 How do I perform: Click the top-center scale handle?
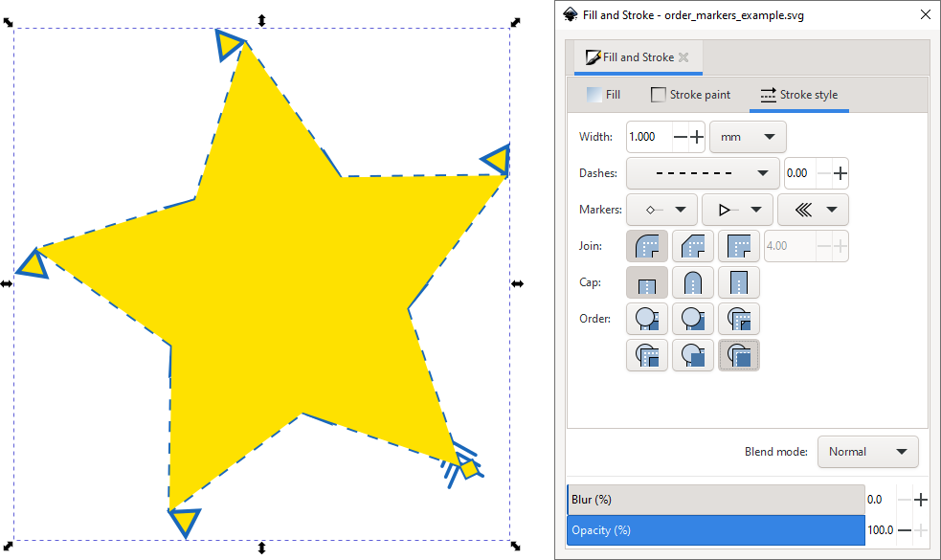click(x=261, y=21)
